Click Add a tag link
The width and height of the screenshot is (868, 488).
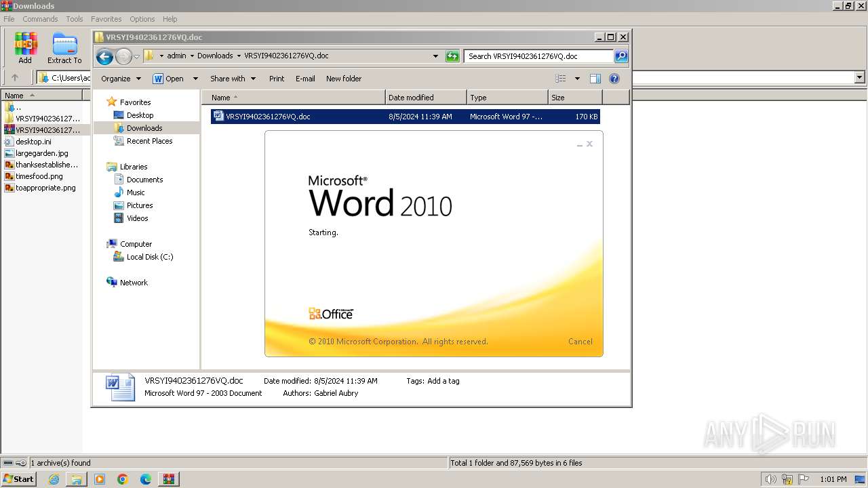coord(443,381)
